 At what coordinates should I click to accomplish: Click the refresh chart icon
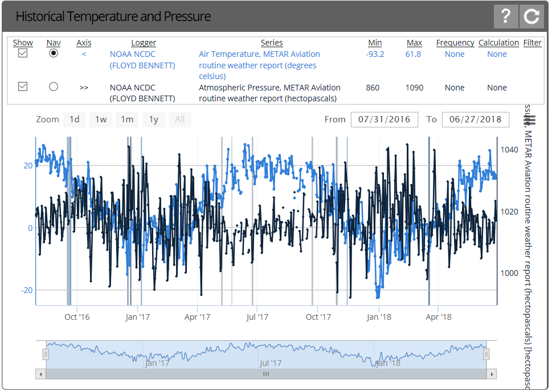(x=532, y=16)
